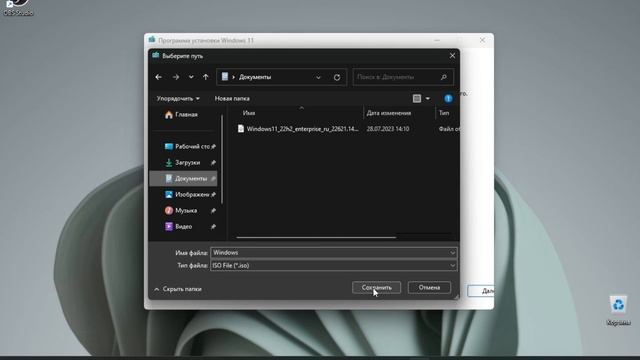The width and height of the screenshot is (640, 360).
Task: Open the Recycle Bin desktop icon
Action: point(618,311)
